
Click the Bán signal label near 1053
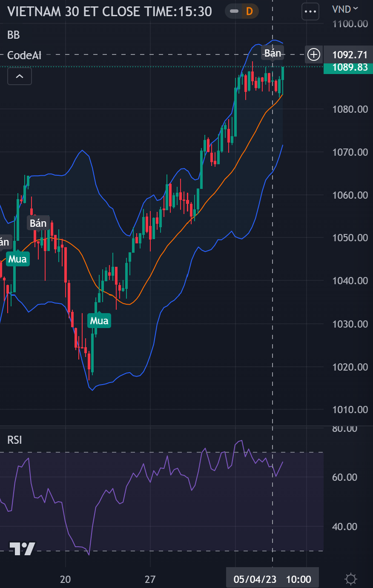click(x=38, y=223)
